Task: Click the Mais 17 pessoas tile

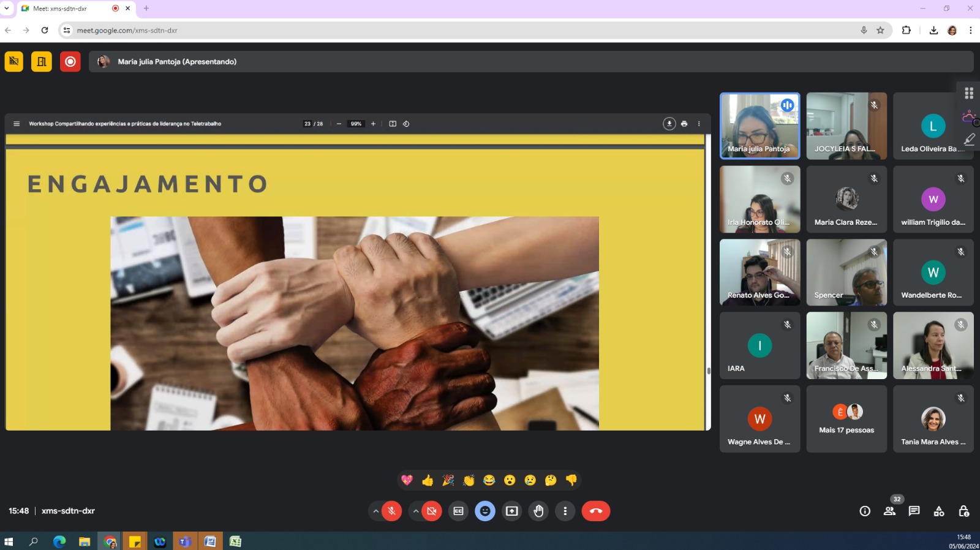Action: (x=846, y=419)
